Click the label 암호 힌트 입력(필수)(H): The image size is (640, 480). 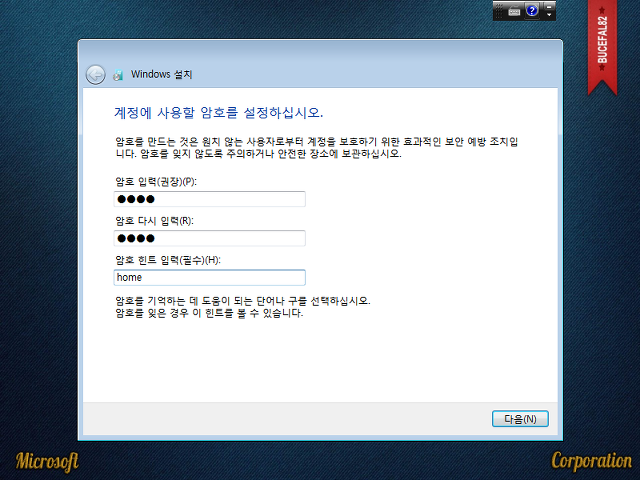point(168,260)
